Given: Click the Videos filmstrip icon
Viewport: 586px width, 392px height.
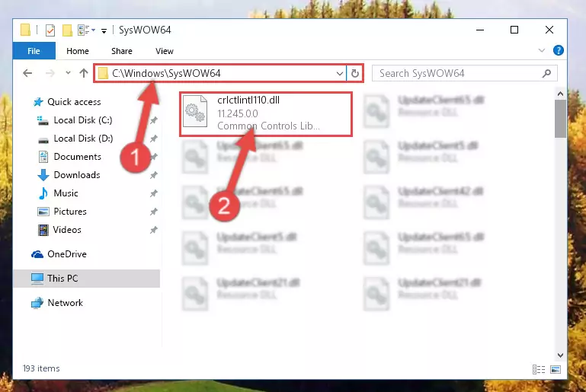Looking at the screenshot, I should tap(43, 230).
